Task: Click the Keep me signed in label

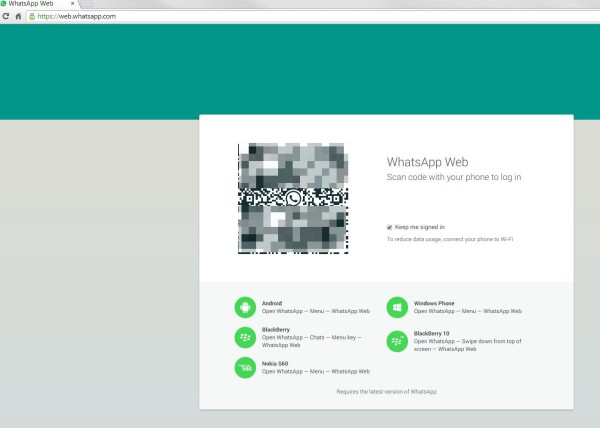Action: [419, 227]
